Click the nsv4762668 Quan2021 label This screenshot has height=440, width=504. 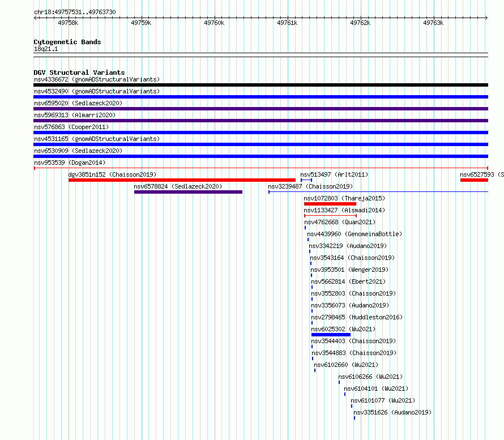[x=340, y=222]
